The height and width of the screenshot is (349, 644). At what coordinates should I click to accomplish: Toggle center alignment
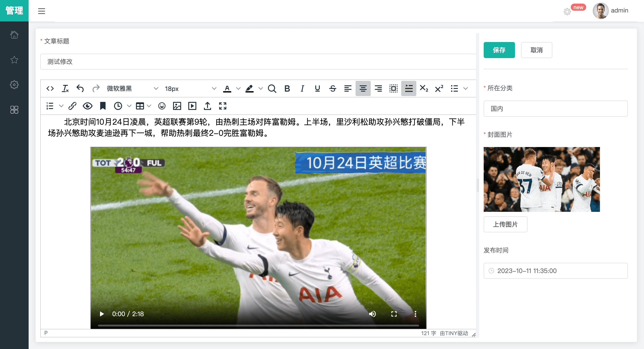pyautogui.click(x=363, y=88)
